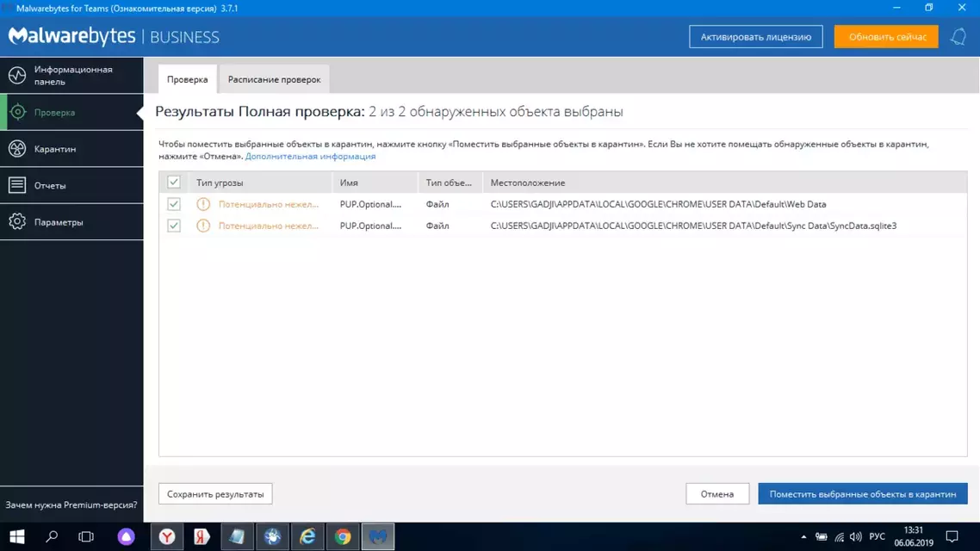Show hidden system tray icons arrow
This screenshot has width=980, height=551.
[x=803, y=536]
